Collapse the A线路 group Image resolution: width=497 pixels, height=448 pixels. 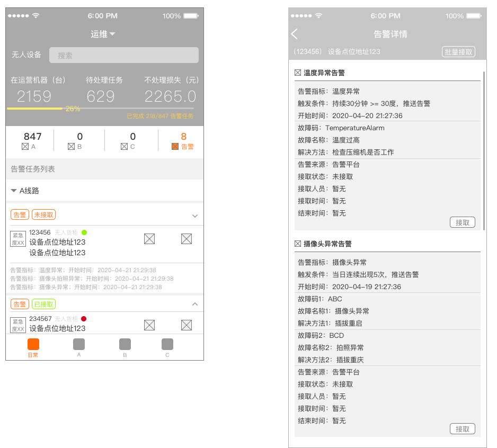tap(14, 191)
